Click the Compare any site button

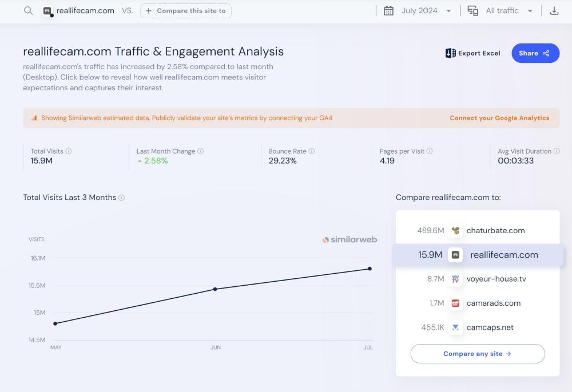(x=477, y=354)
